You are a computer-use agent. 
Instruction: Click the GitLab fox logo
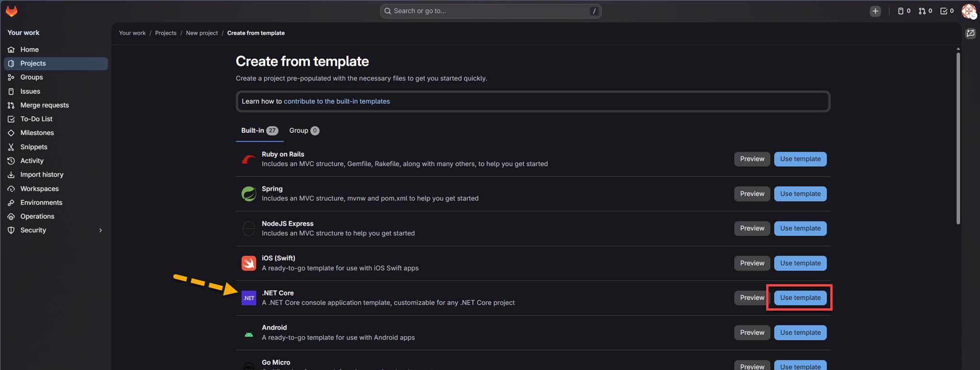point(11,11)
